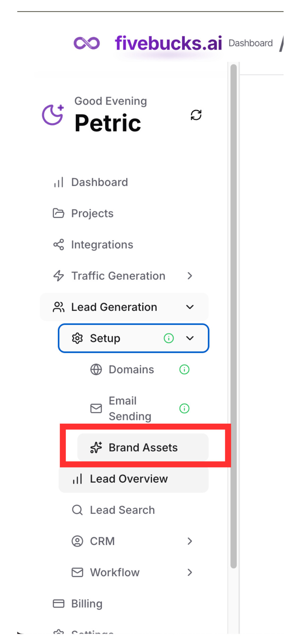Expand the CRM submenu arrow
Viewport: 302px width, 644px height.
190,541
